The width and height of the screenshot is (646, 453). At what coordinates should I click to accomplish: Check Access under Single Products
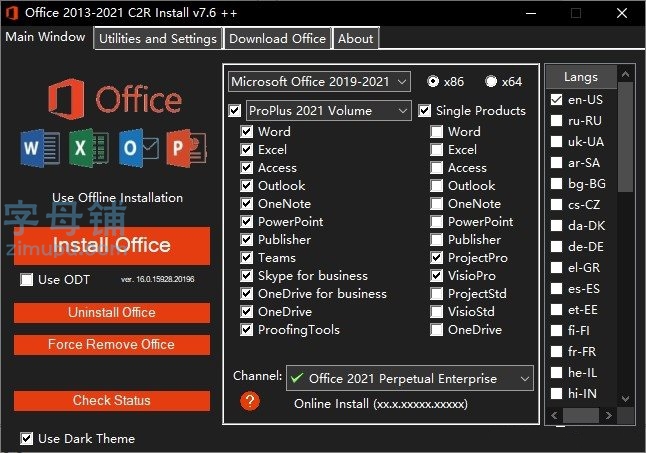click(436, 168)
